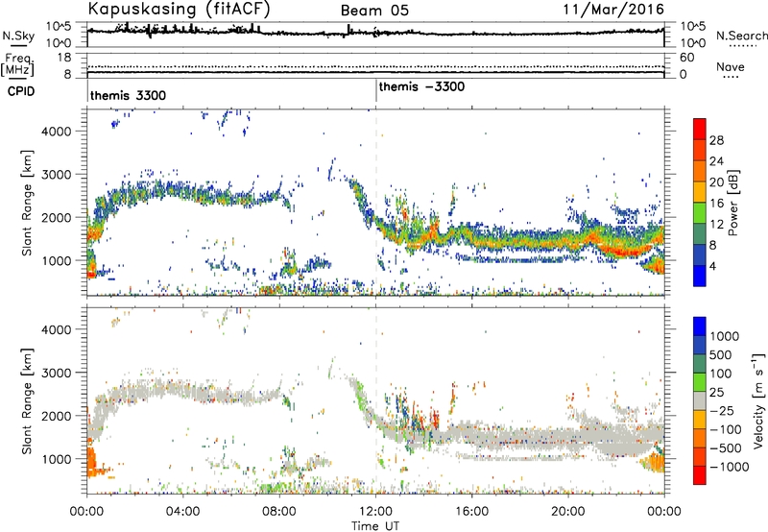Click the "60" Nave tick label

pos(686,58)
